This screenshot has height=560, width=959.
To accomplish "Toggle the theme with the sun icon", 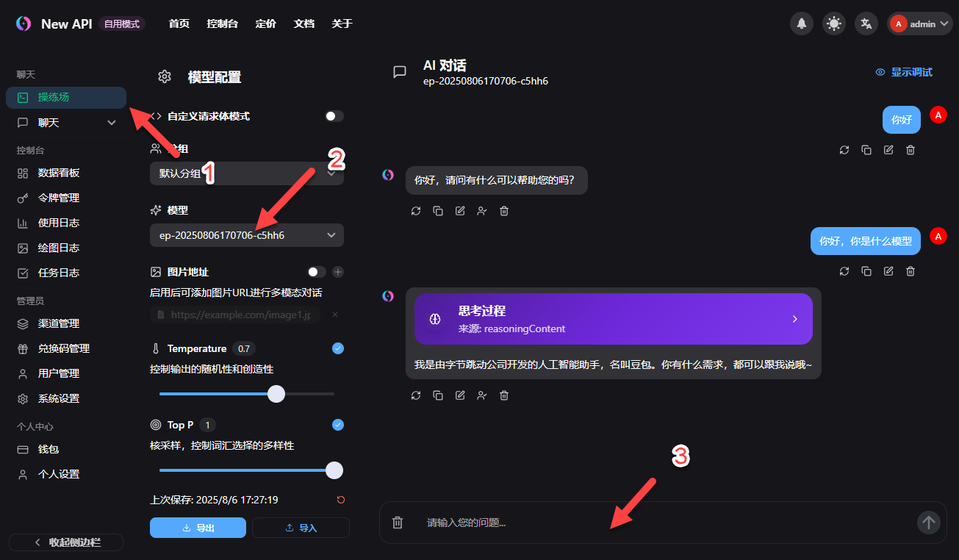I will coord(833,23).
